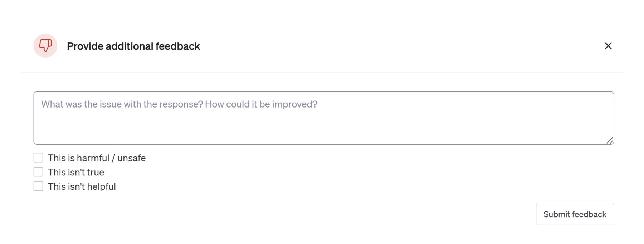Click the word "true" in middle option

tap(95, 172)
